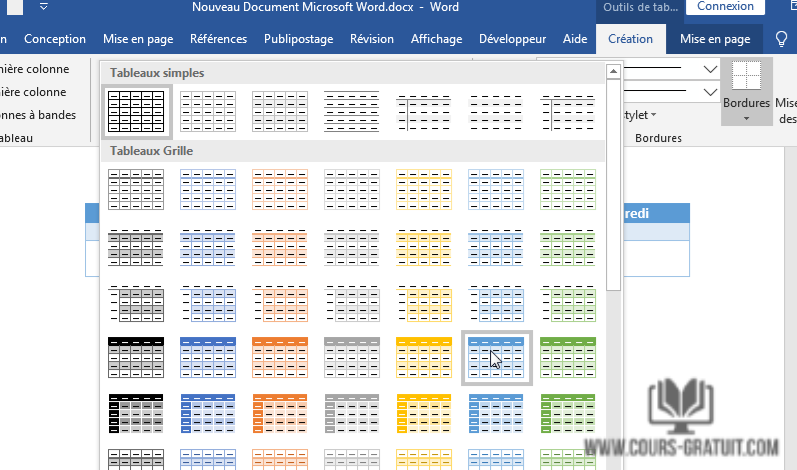Toggle the Première colonne option at top
Image resolution: width=797 pixels, height=470 pixels.
35,69
